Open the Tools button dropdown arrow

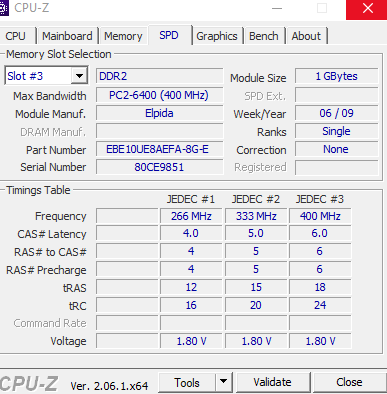[x=224, y=382]
